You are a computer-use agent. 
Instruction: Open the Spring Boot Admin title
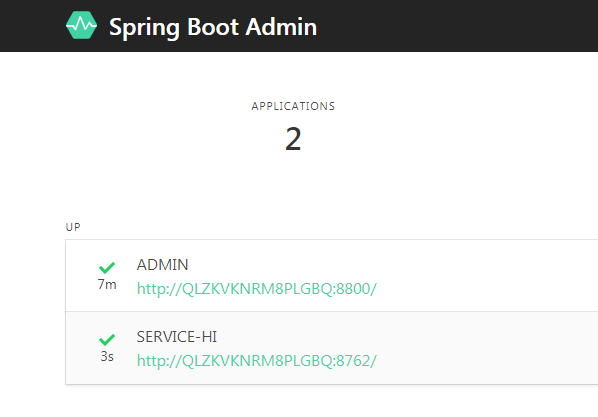213,27
